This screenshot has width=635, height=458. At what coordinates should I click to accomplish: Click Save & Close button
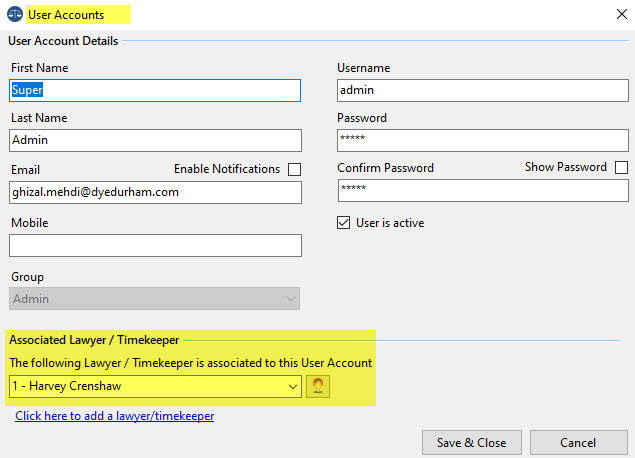(472, 443)
